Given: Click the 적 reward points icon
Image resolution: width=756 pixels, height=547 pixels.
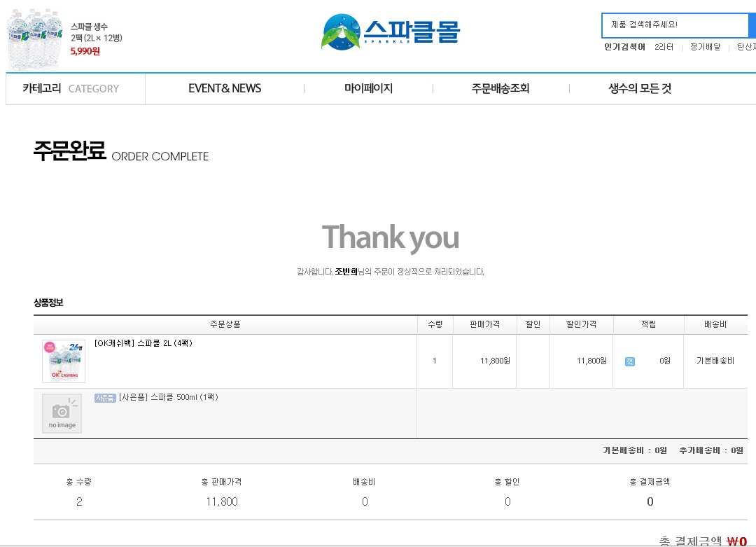Looking at the screenshot, I should [x=630, y=361].
